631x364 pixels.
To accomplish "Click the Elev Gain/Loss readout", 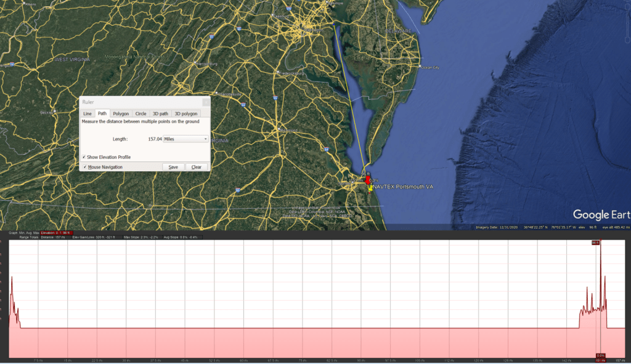I will pos(92,237).
